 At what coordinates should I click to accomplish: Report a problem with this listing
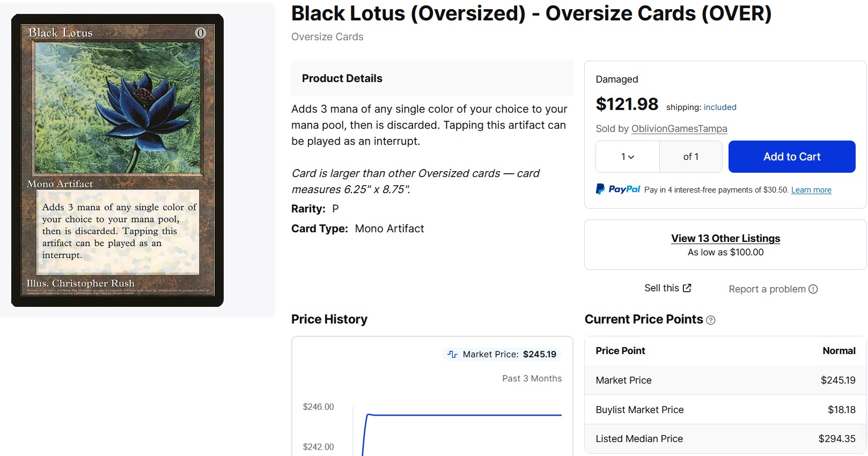pos(767,289)
